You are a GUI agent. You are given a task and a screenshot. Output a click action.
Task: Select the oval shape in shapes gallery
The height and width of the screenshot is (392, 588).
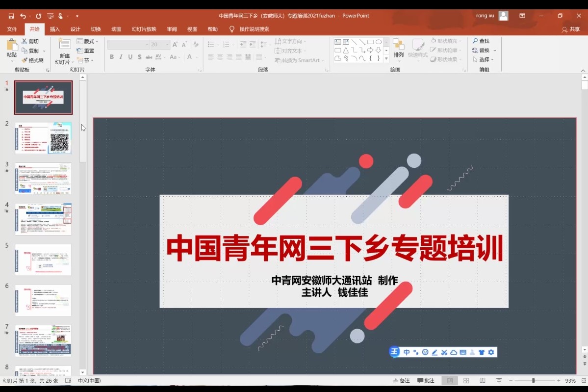pyautogui.click(x=379, y=42)
